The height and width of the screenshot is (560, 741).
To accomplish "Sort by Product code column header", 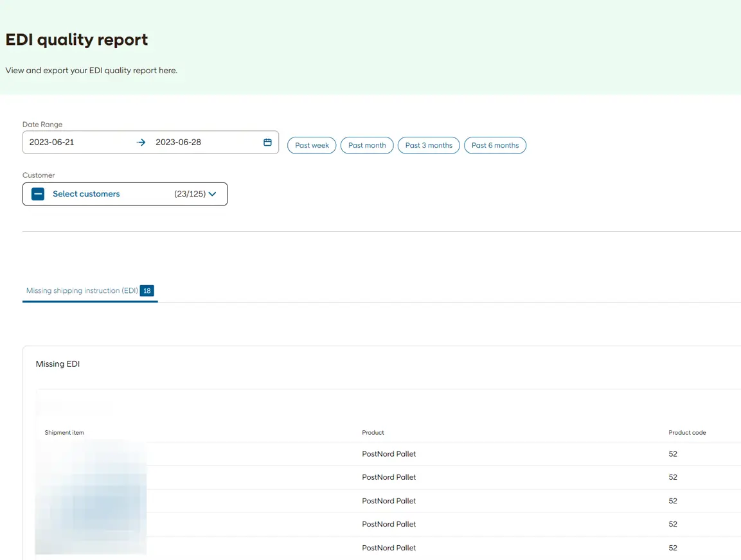I will (x=687, y=433).
